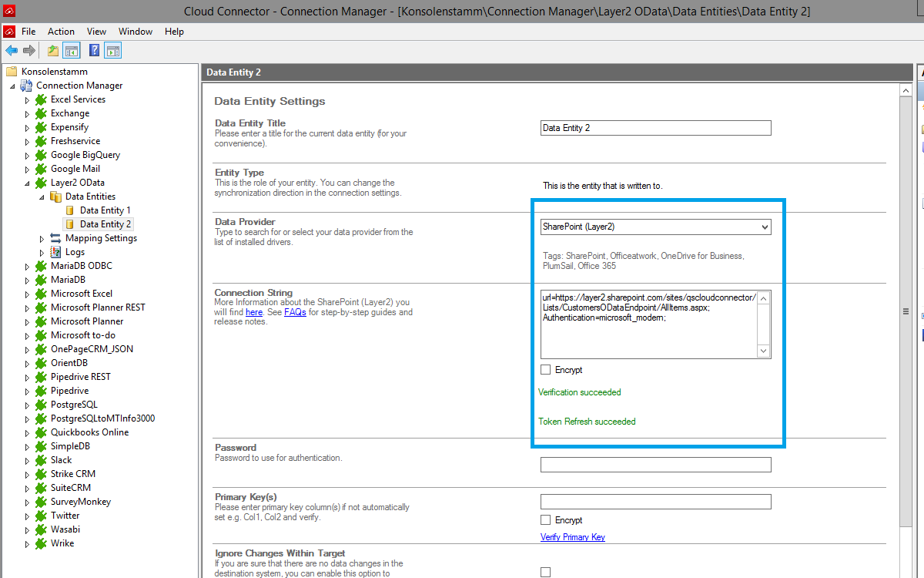Click the Wrike connection icon
924x578 pixels.
pyautogui.click(x=42, y=543)
